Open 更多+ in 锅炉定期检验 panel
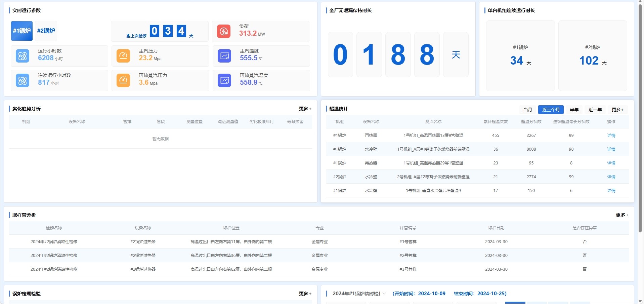 click(305, 294)
